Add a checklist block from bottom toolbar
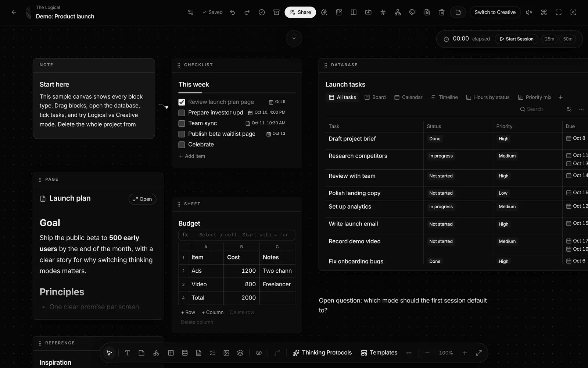 (x=212, y=353)
